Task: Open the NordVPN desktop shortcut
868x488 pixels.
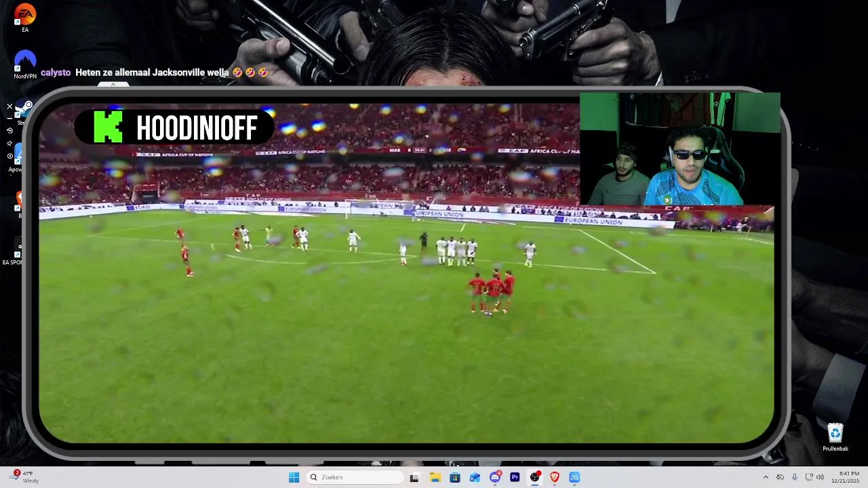Action: click(25, 65)
